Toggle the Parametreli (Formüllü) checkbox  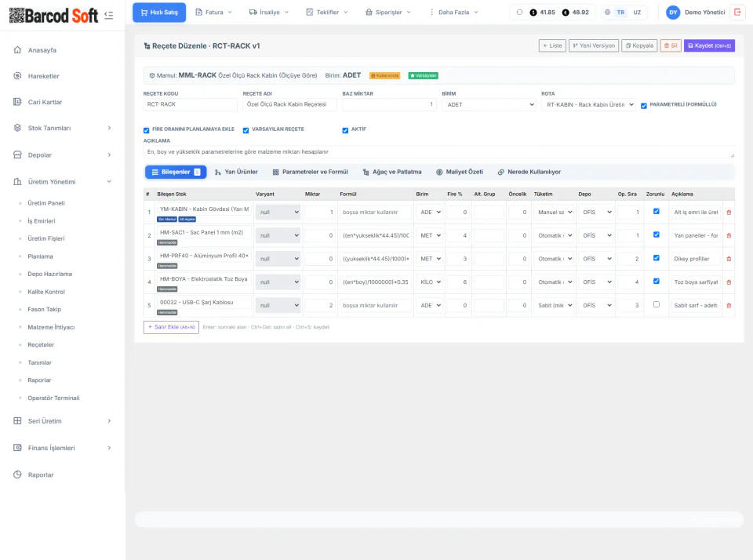pyautogui.click(x=643, y=106)
